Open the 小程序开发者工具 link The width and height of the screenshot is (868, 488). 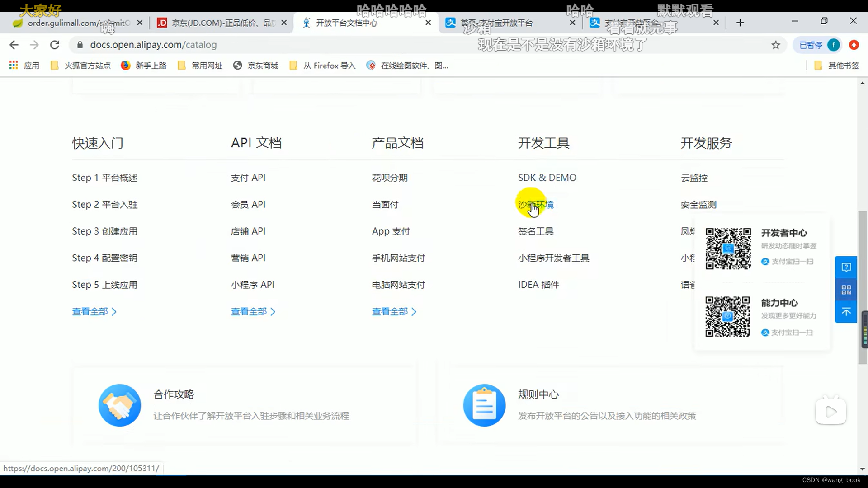(554, 258)
